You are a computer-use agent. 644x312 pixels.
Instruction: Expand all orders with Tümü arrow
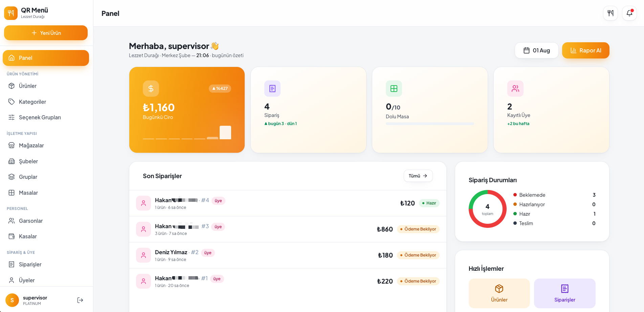[x=418, y=176]
